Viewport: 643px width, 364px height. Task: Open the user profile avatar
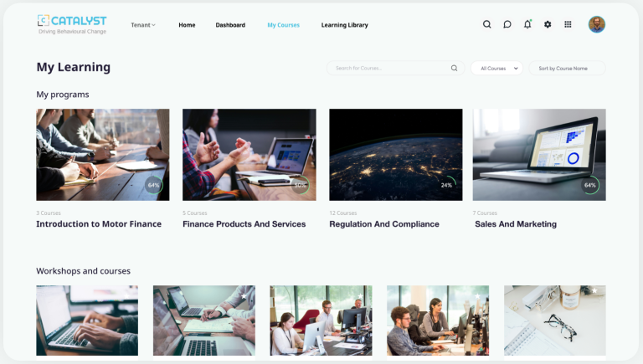coord(597,24)
